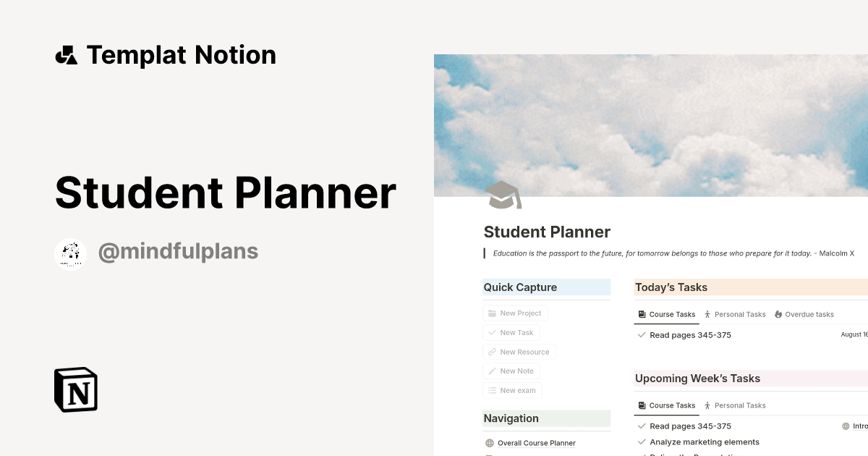Viewport: 868px width, 456px height.
Task: Check off Read pages 345-375 in Today's Tasks
Action: pyautogui.click(x=642, y=335)
